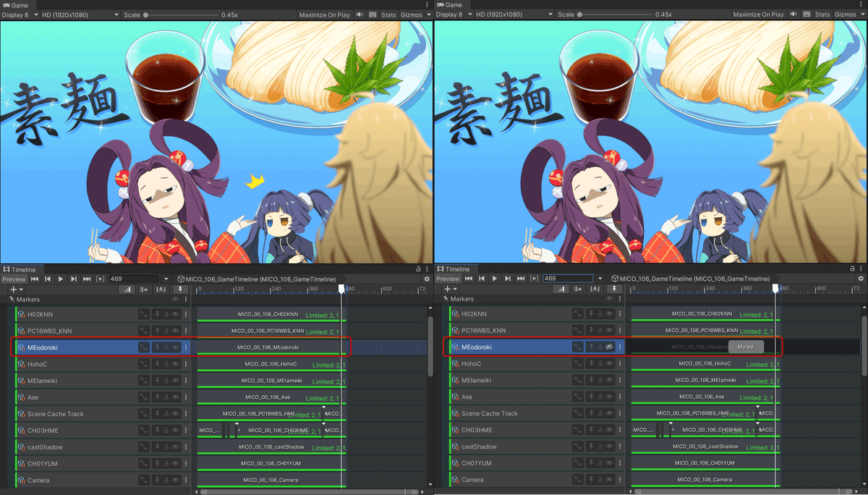Image resolution: width=868 pixels, height=495 pixels.
Task: Step to next frame in right Timeline
Action: (x=508, y=279)
